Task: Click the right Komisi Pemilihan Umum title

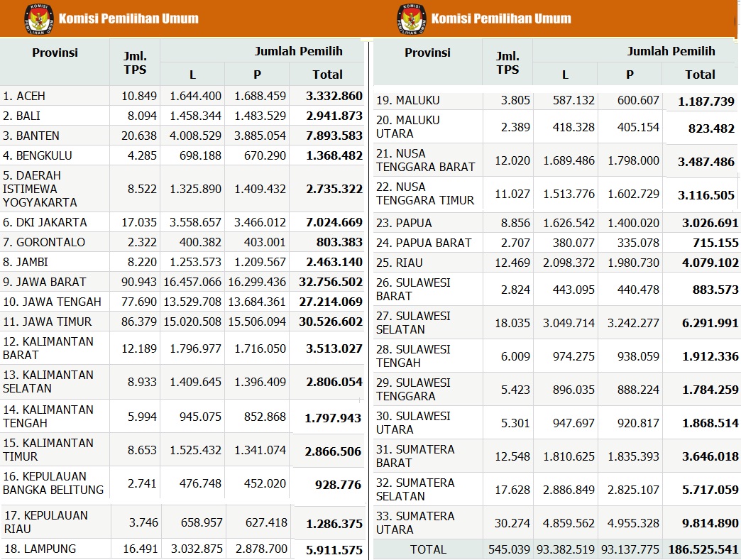Action: [501, 18]
